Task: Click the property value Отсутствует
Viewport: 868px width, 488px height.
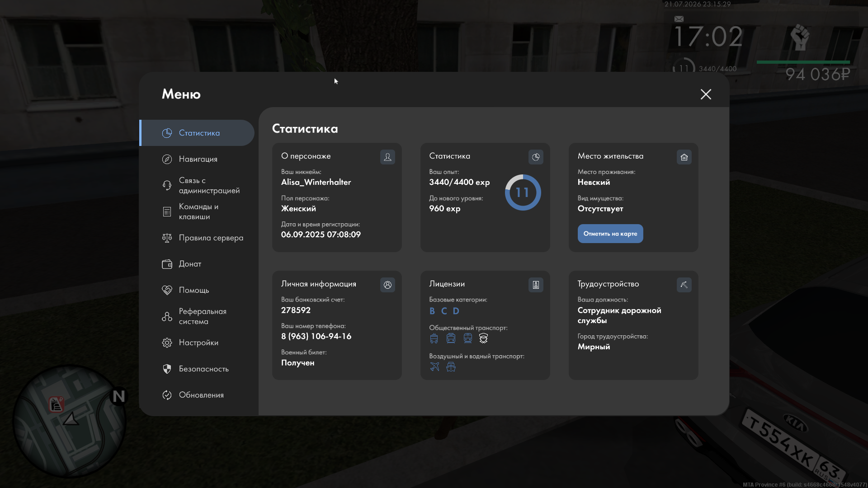Action: tap(600, 208)
